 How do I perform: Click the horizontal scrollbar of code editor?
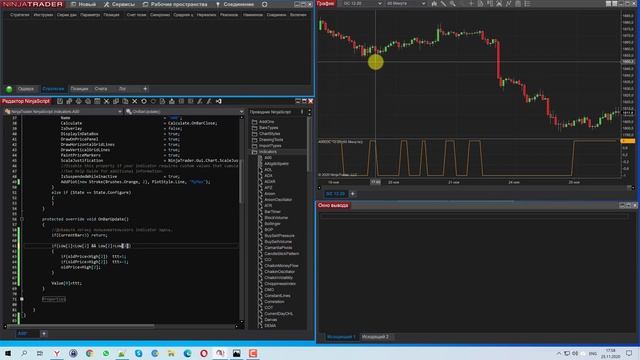[80, 326]
